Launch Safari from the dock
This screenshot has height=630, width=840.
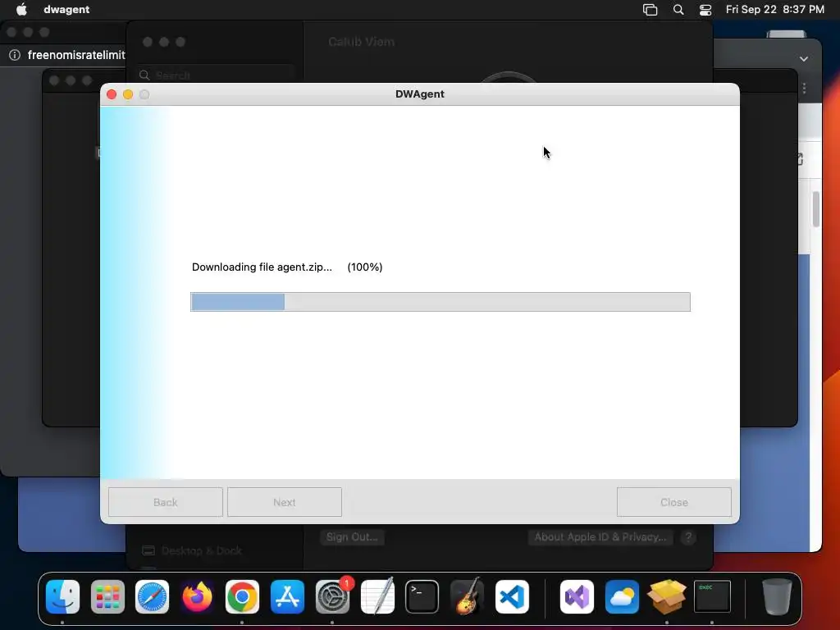tap(152, 596)
